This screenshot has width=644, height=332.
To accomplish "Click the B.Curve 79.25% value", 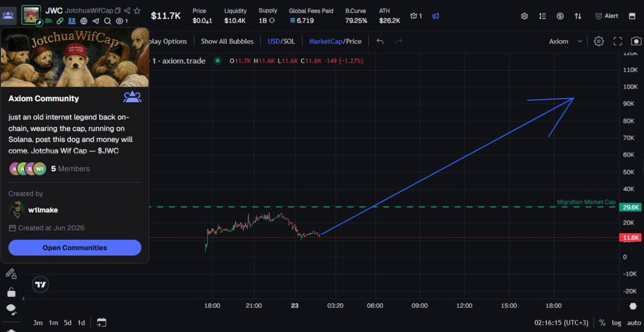I will (356, 20).
